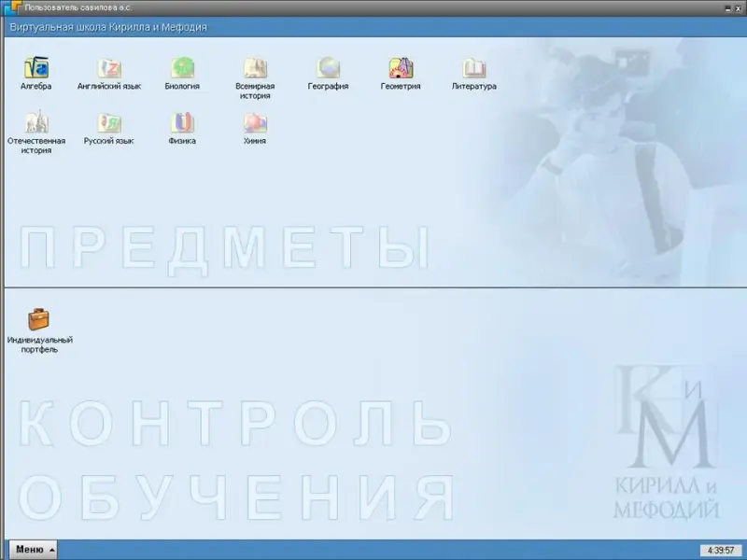
Task: Launch the Отечественная история course
Action: coord(35,123)
